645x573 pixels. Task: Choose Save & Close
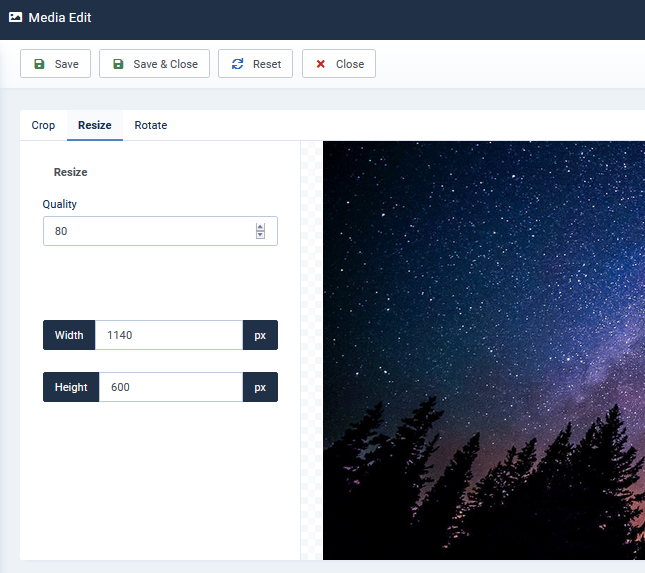pyautogui.click(x=154, y=64)
